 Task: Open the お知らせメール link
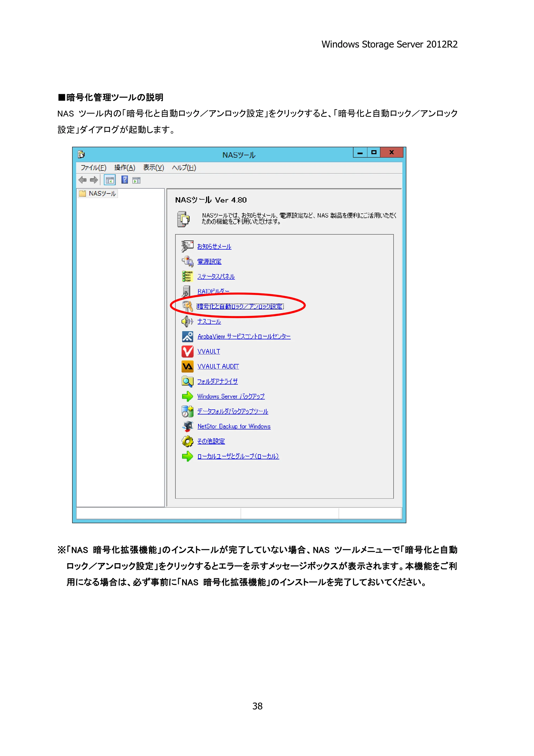(214, 246)
